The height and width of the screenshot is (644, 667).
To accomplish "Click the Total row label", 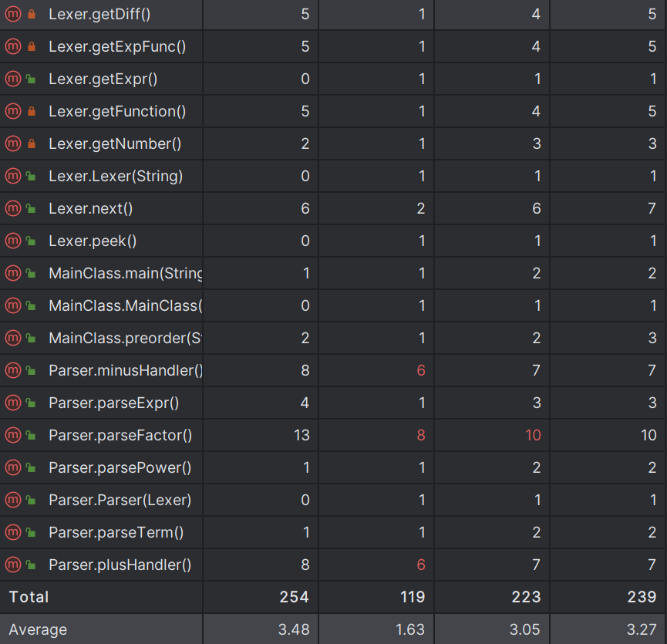I will coord(29,597).
